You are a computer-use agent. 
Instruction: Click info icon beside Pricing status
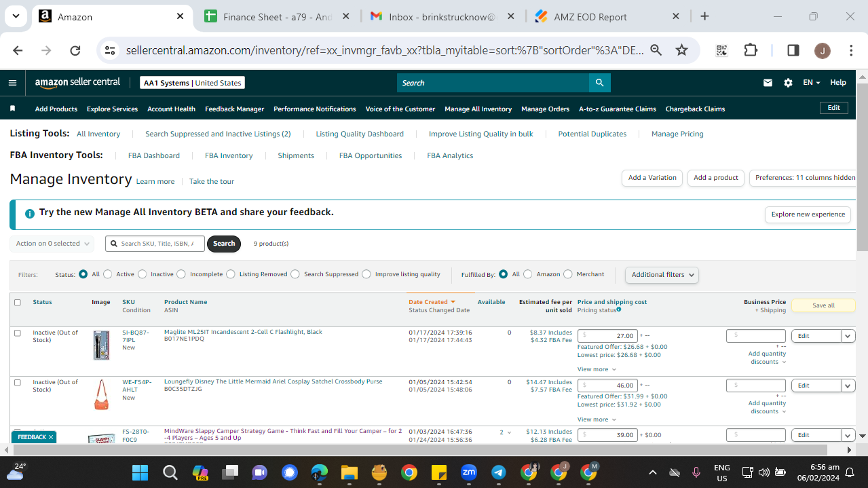(x=618, y=309)
